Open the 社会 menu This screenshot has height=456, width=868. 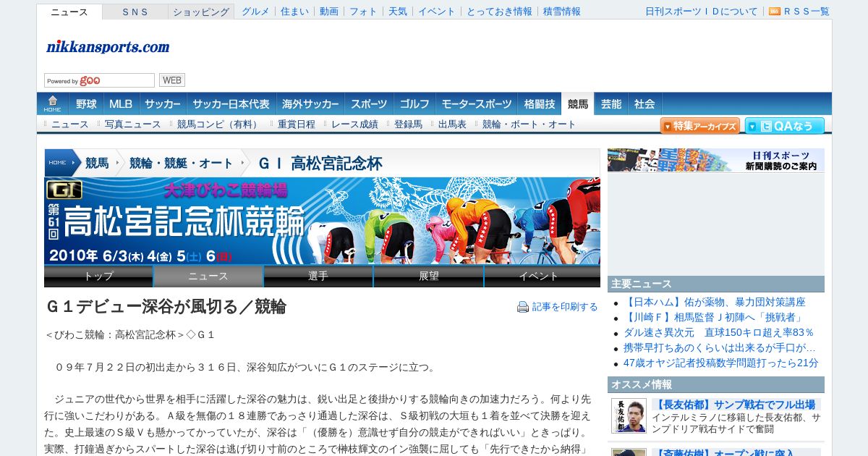pos(644,104)
